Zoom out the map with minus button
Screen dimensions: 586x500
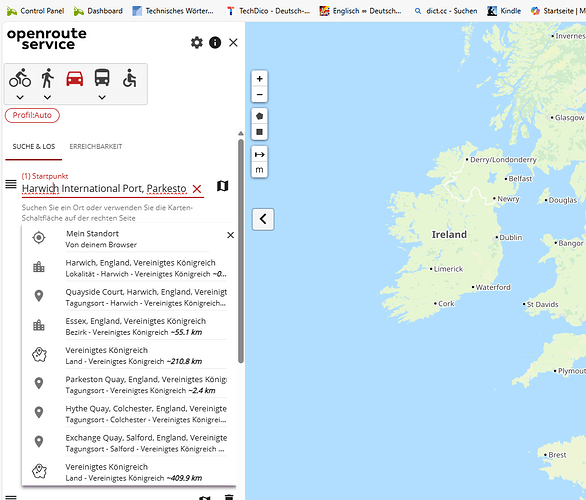[259, 95]
